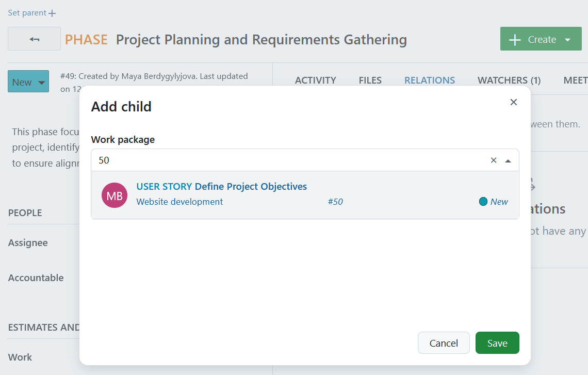Click the Cancel button
The height and width of the screenshot is (375, 588).
point(444,343)
